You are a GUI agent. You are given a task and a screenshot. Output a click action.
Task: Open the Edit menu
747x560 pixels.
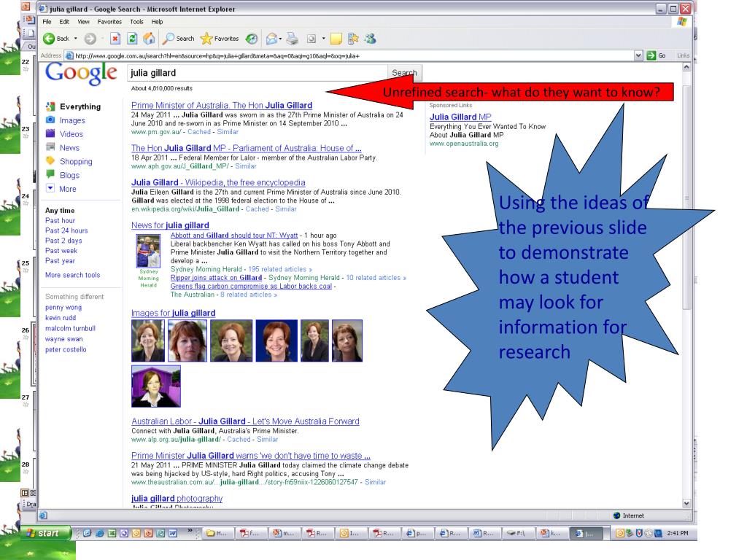64,21
